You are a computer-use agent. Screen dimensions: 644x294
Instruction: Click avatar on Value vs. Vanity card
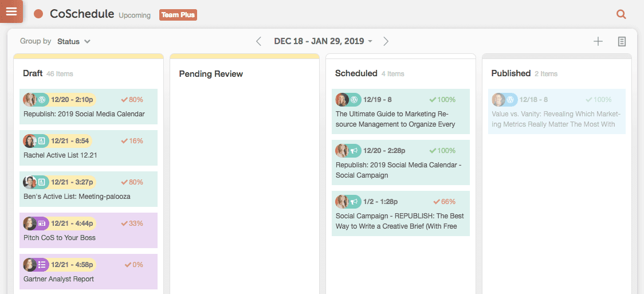click(498, 99)
